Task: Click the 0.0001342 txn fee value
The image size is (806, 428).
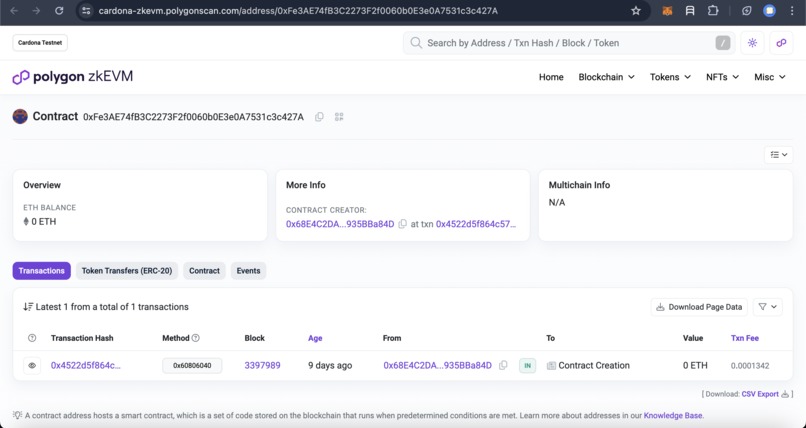Action: point(750,366)
